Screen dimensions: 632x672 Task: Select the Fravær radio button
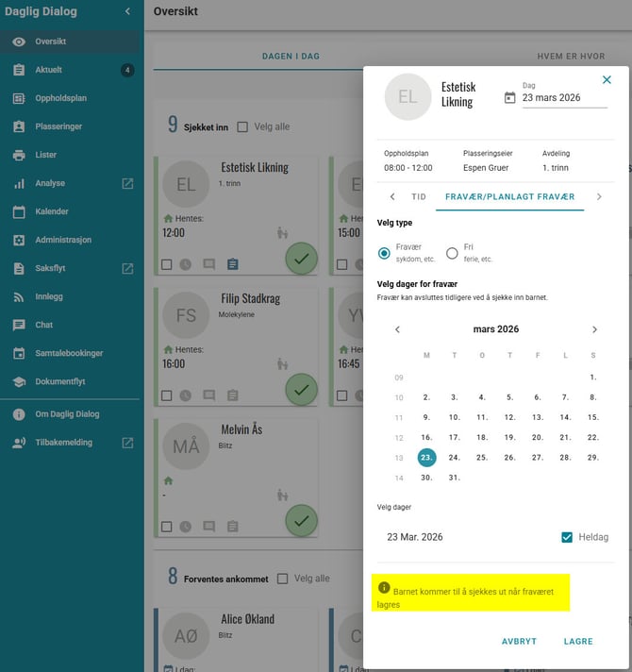[384, 253]
